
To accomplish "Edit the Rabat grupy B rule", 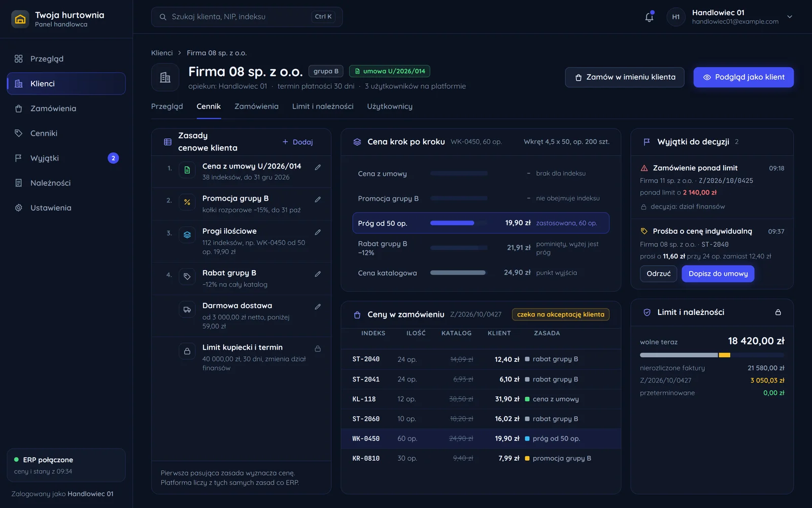I will [318, 274].
